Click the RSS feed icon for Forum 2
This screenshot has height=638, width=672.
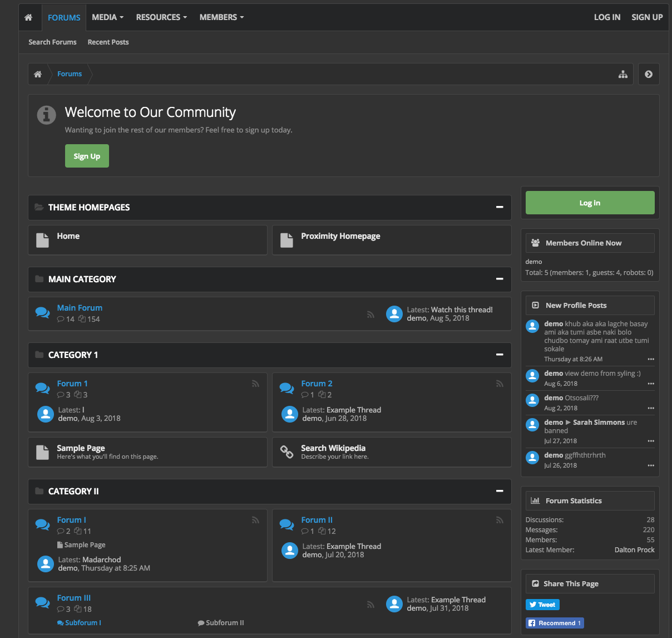(500, 384)
